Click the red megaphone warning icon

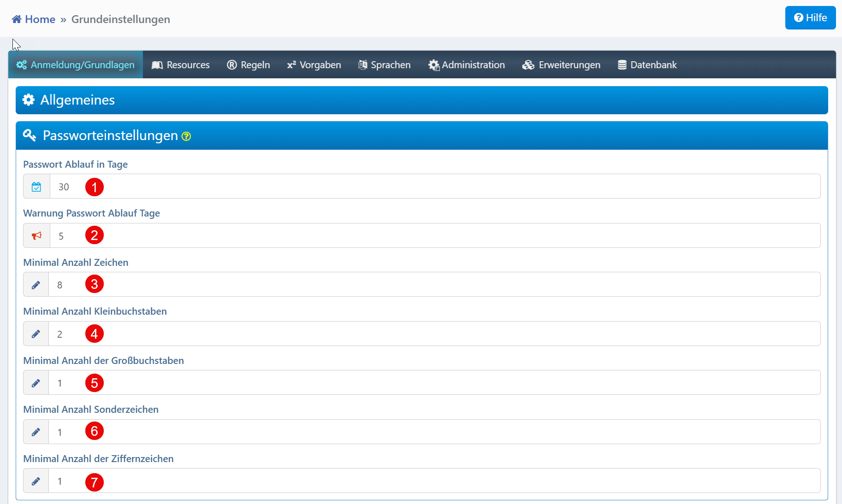(x=36, y=236)
